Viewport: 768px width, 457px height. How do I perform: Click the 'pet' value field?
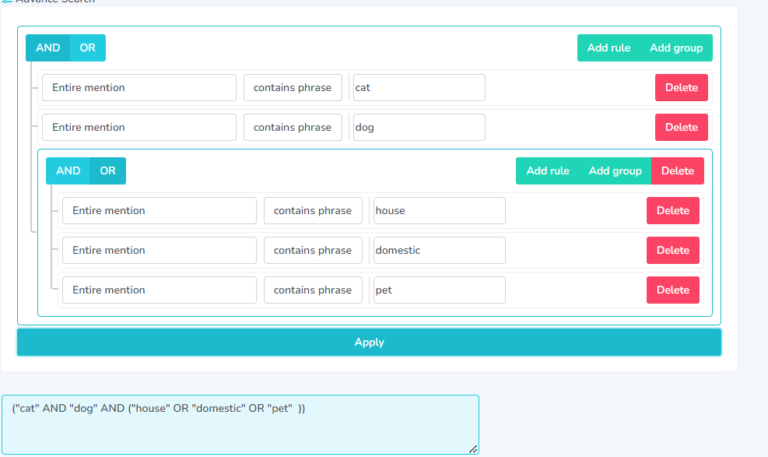pyautogui.click(x=439, y=290)
